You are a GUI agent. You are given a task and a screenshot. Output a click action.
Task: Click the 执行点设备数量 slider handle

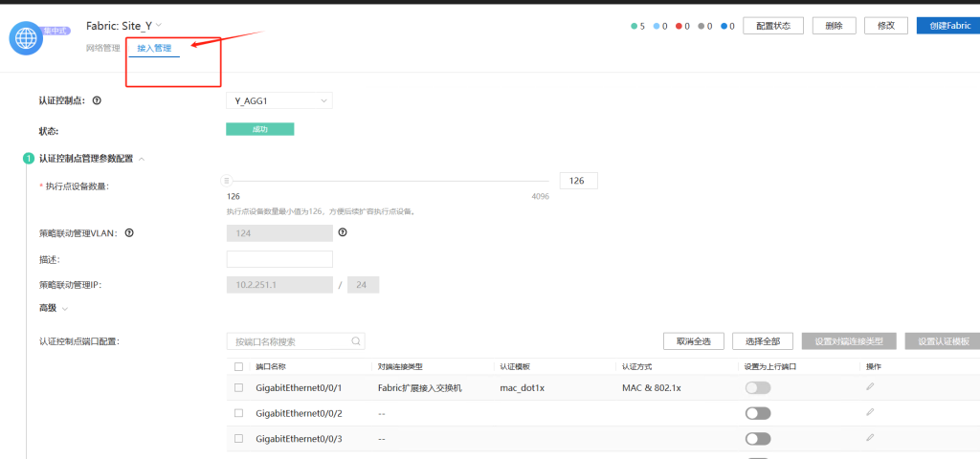(x=227, y=180)
